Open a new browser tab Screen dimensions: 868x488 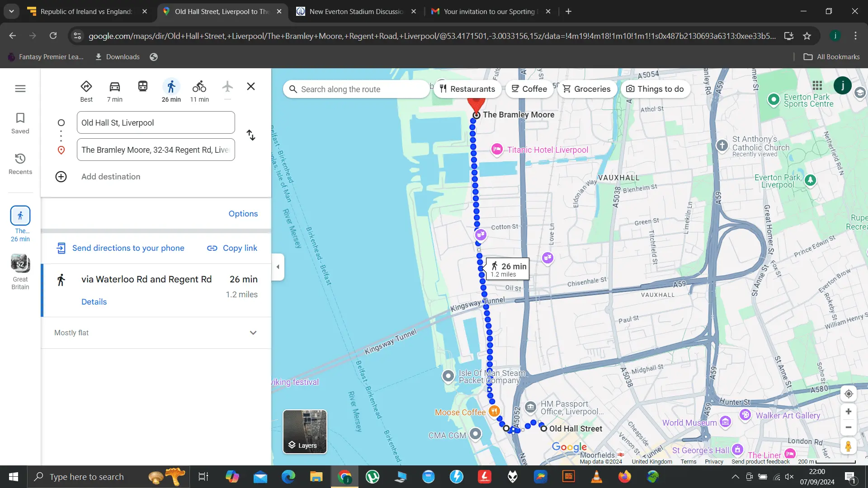click(568, 12)
